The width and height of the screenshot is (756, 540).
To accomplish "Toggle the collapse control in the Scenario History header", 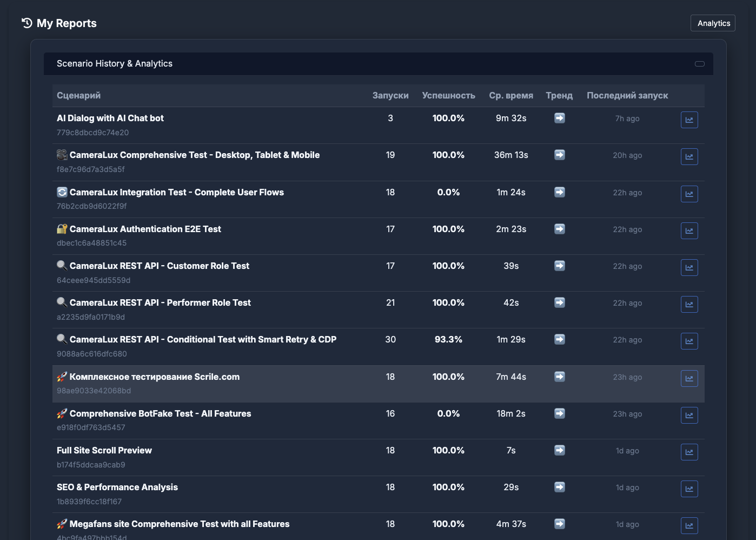I will coord(699,64).
